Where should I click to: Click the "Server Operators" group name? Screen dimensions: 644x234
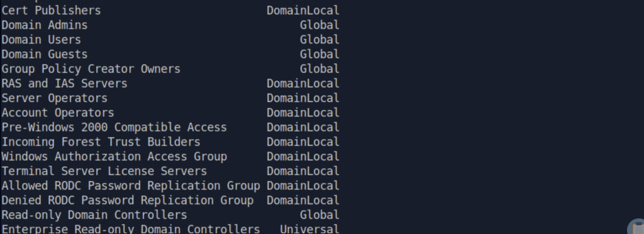[x=54, y=98]
